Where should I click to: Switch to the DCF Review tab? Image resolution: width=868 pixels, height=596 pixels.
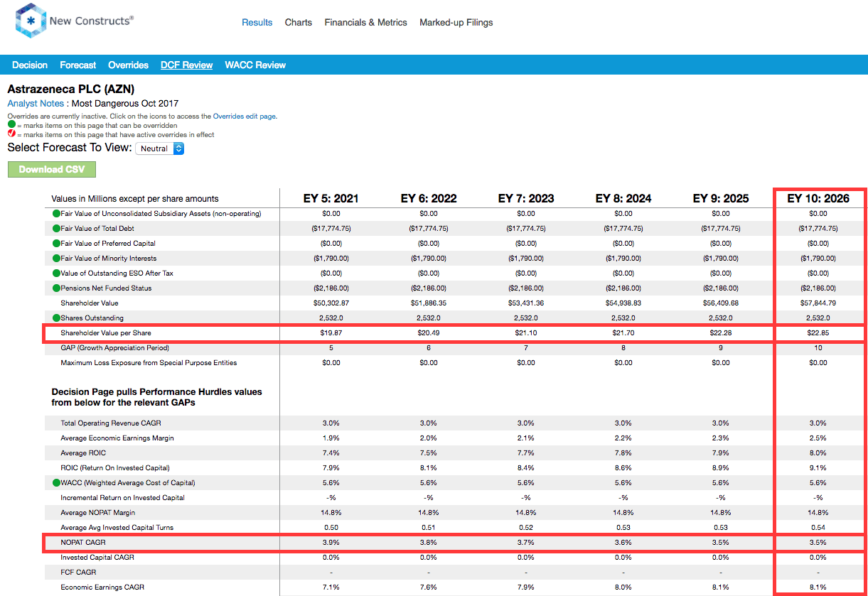click(x=187, y=65)
